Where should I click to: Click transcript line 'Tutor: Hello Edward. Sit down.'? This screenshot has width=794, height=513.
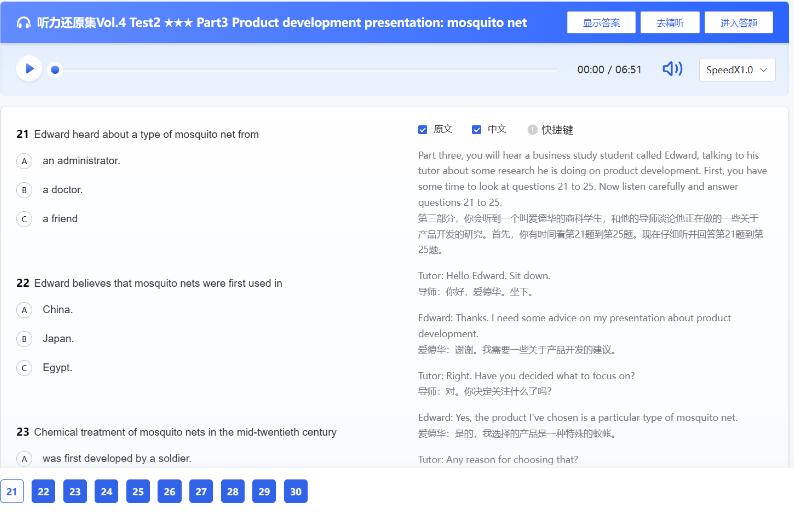click(x=484, y=275)
